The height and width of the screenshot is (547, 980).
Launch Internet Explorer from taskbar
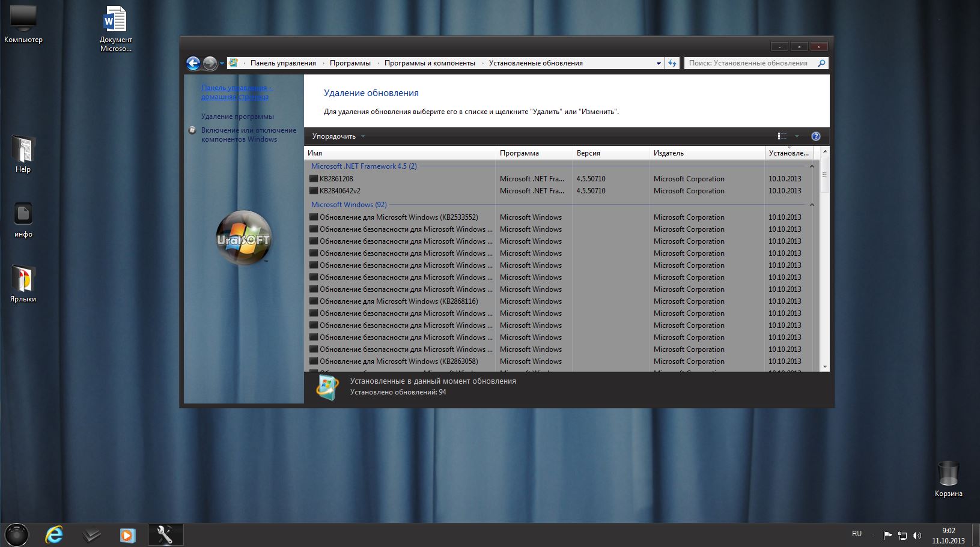click(x=54, y=534)
